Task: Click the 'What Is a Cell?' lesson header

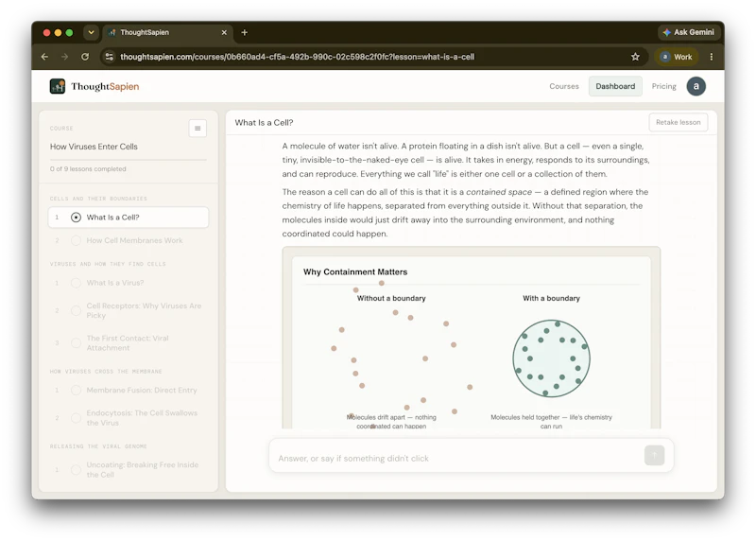Action: [264, 123]
